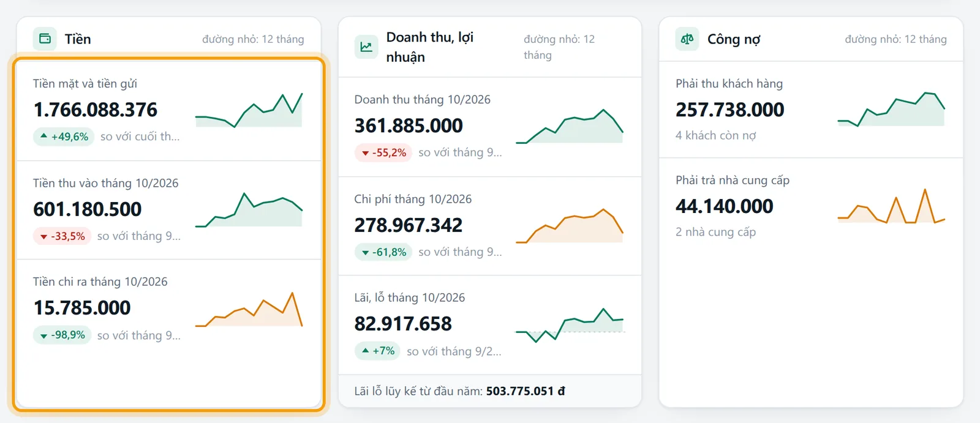Click the chart icon beside Doanh thu, lợi nhuận
The width and height of the screenshot is (980, 423).
tap(366, 47)
